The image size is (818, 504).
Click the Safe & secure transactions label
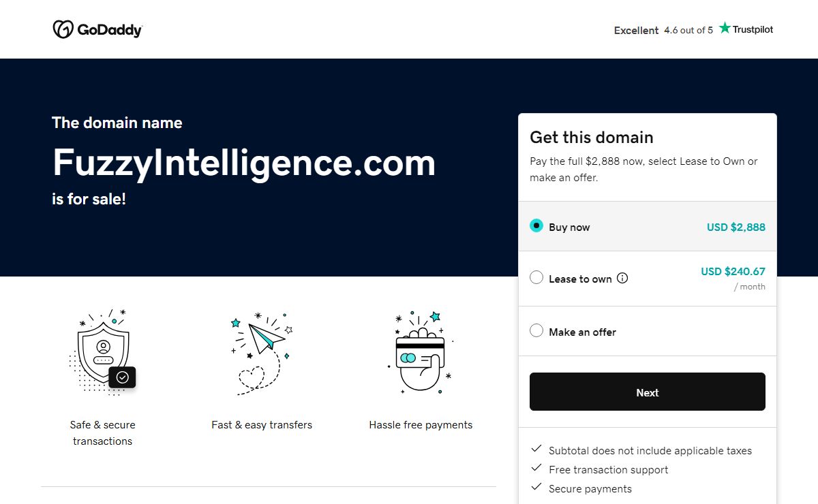coord(103,432)
